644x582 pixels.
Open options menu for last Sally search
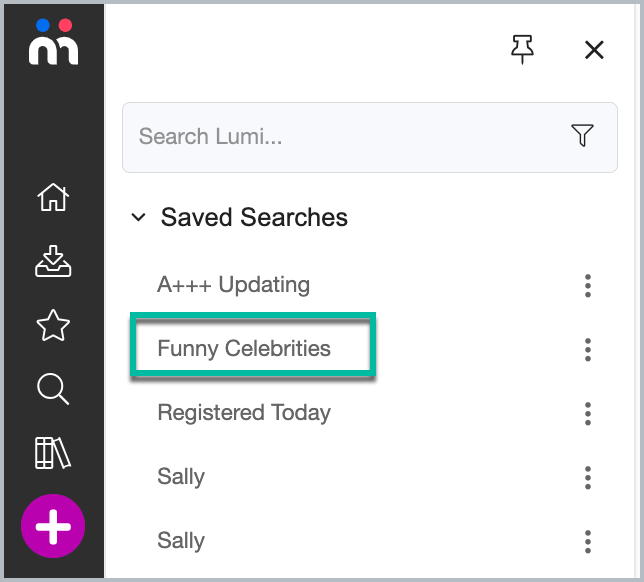click(588, 542)
